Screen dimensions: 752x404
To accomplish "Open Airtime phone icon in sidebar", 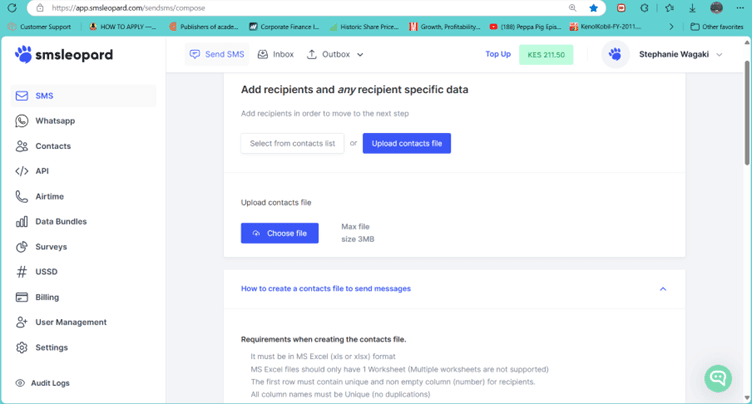I will click(x=22, y=197).
